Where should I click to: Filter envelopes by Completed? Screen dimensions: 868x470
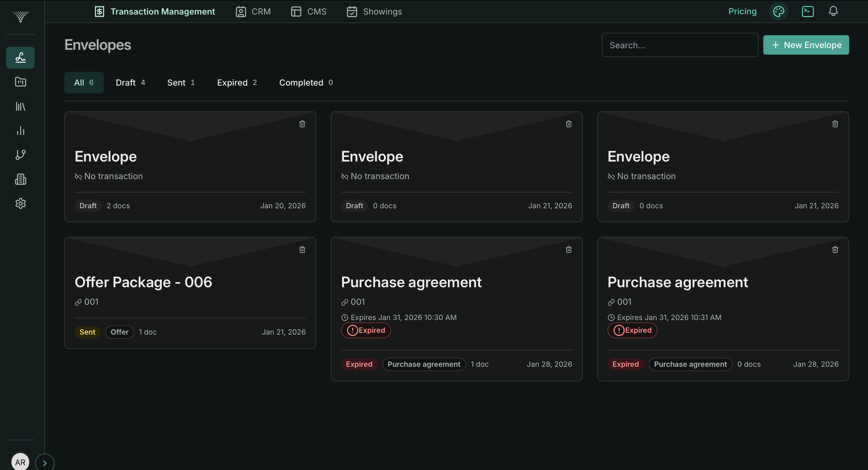[x=306, y=83]
